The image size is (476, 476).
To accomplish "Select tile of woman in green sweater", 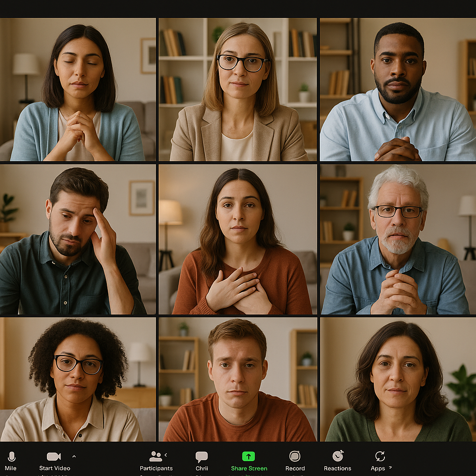I will tap(398, 379).
